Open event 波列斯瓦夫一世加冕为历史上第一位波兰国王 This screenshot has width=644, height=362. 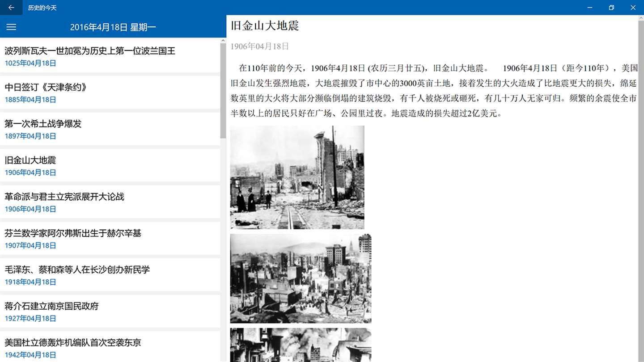coord(110,56)
